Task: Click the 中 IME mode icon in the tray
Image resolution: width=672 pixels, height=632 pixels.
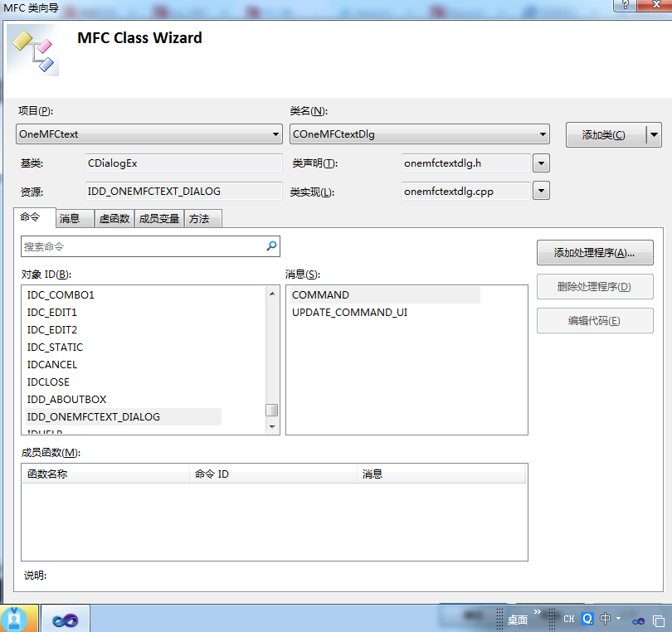Action: [x=606, y=618]
